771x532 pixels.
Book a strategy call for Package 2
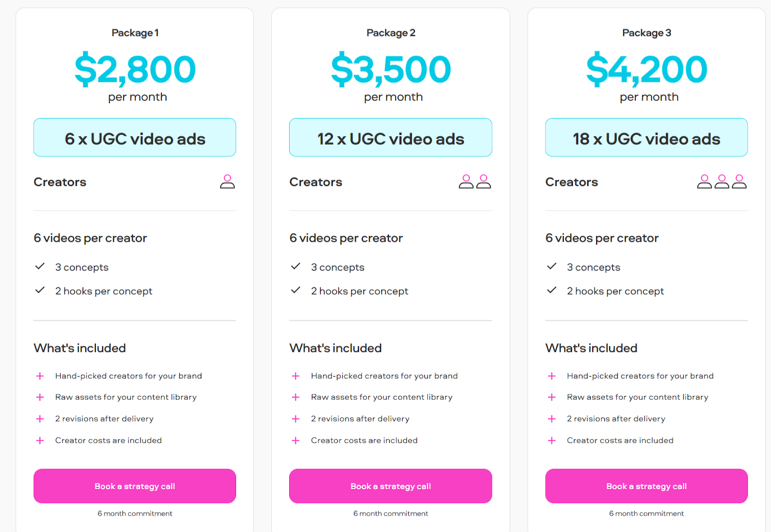[x=391, y=486]
